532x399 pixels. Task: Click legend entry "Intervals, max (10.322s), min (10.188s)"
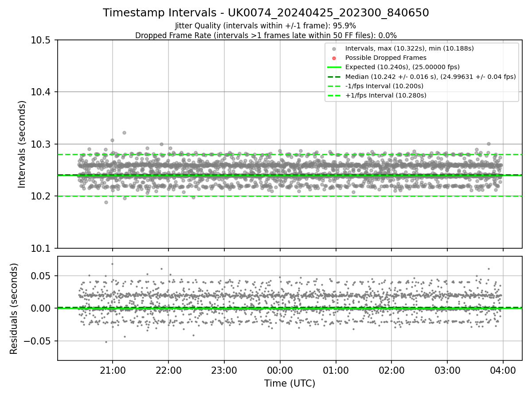click(410, 48)
